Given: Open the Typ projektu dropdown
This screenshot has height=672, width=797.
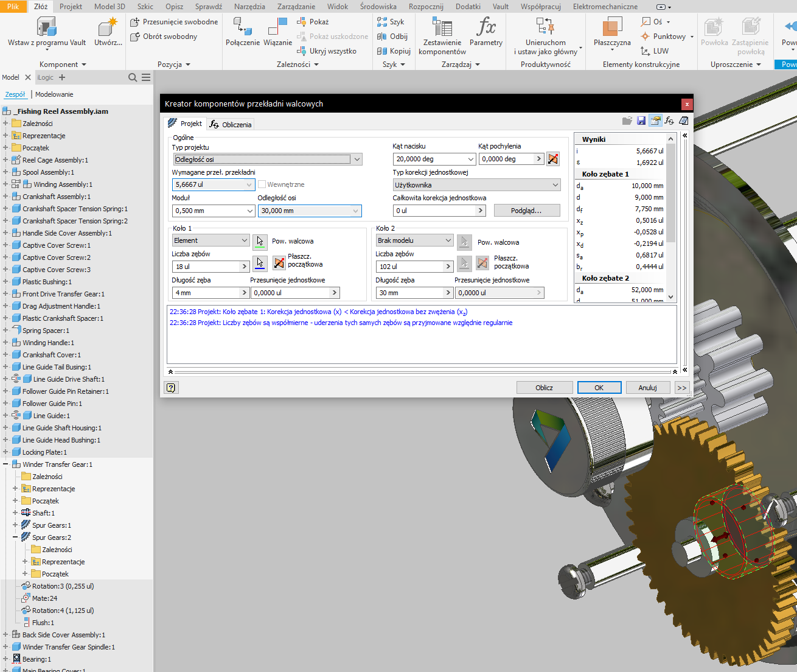Looking at the screenshot, I should pyautogui.click(x=357, y=159).
